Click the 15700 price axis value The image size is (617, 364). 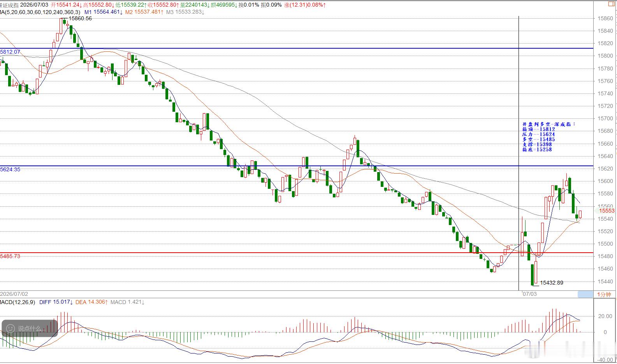[605, 118]
